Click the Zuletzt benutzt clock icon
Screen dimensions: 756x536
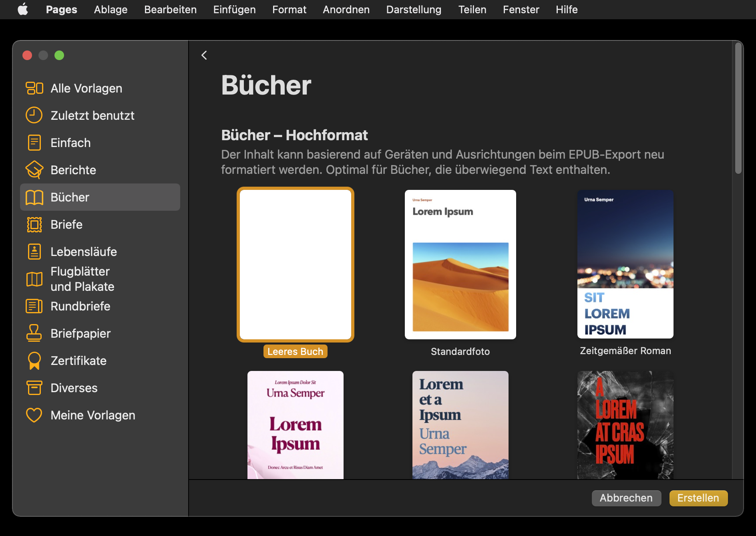tap(34, 115)
